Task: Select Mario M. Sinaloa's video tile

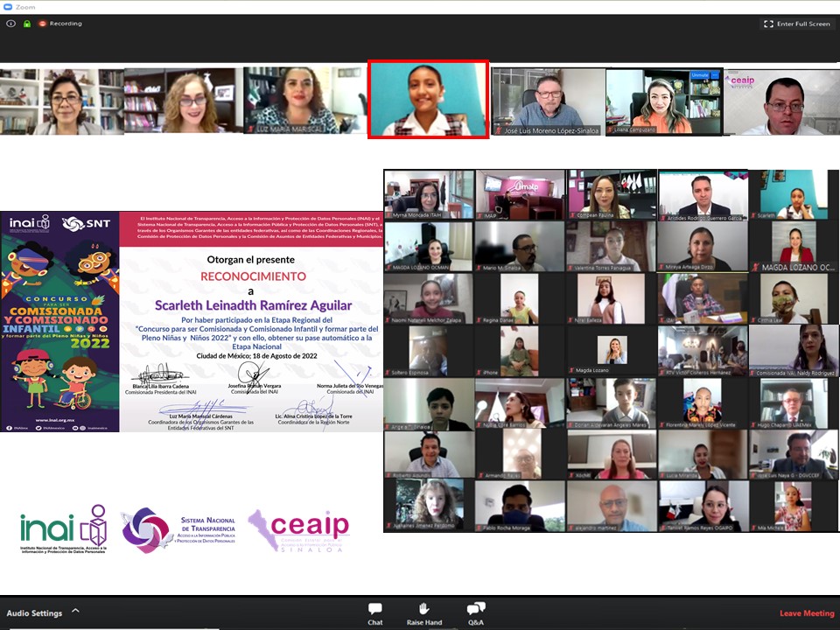Action: click(x=520, y=247)
